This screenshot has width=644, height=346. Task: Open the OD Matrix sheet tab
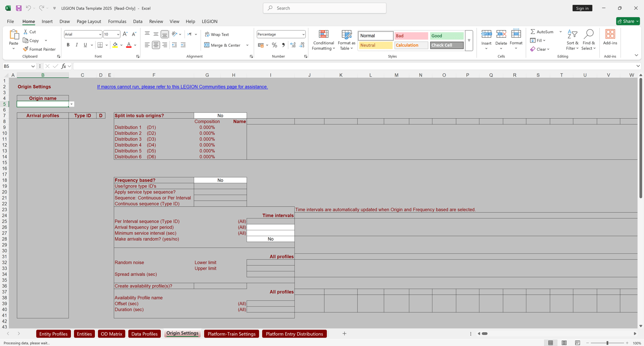tap(111, 334)
